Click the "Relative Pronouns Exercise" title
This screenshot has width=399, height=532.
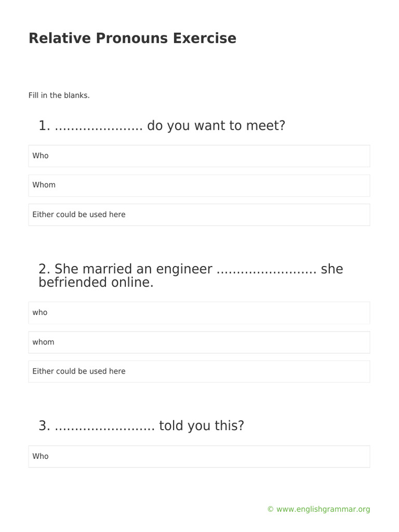132,38
